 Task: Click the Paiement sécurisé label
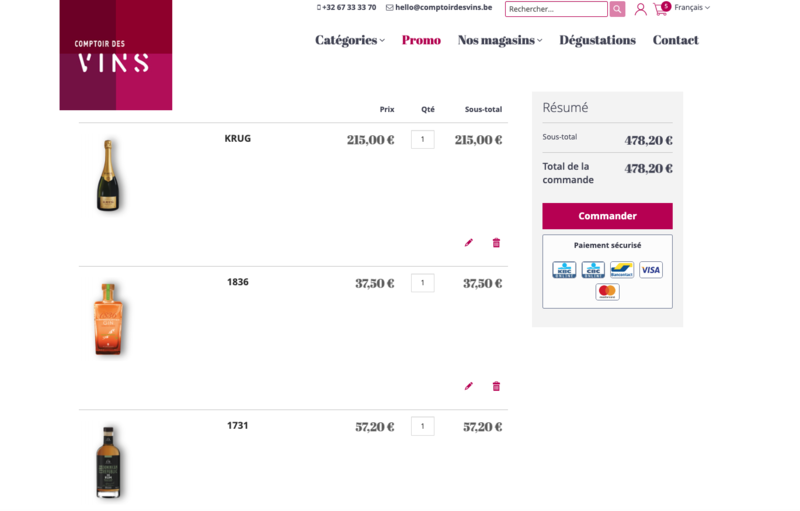(607, 245)
